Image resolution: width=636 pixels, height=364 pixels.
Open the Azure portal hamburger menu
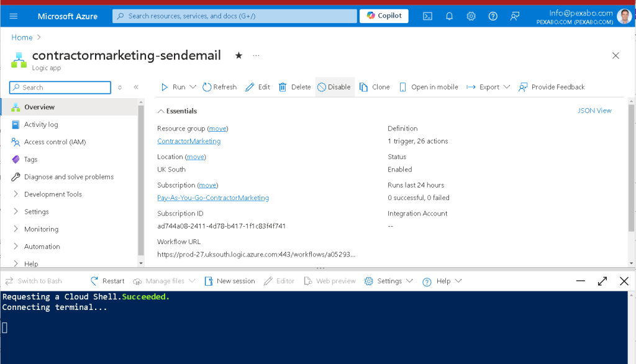[x=14, y=16]
